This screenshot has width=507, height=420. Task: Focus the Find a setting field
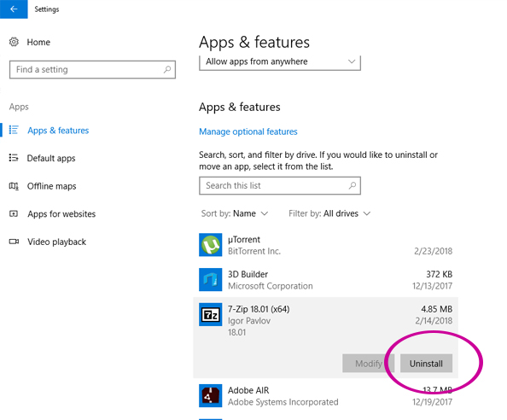[92, 69]
